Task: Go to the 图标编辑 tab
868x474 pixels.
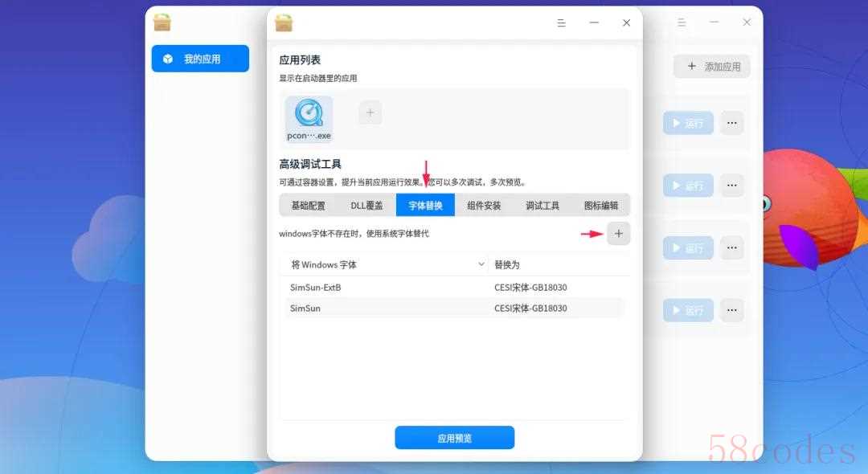Action: coord(601,206)
